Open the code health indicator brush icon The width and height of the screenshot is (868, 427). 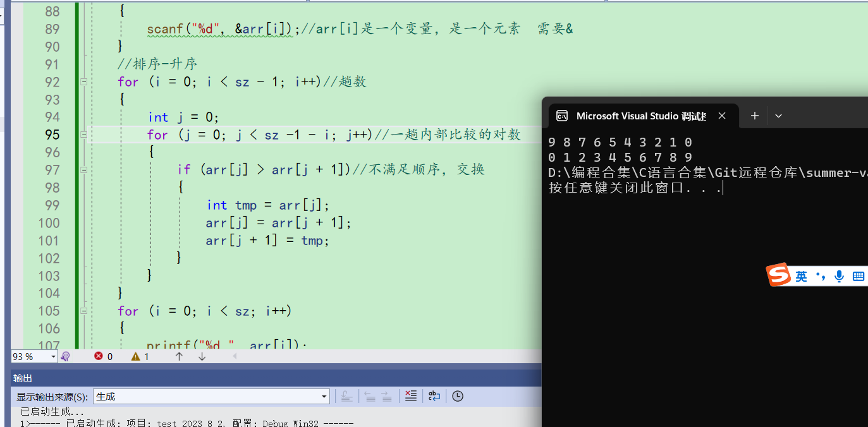click(x=64, y=356)
